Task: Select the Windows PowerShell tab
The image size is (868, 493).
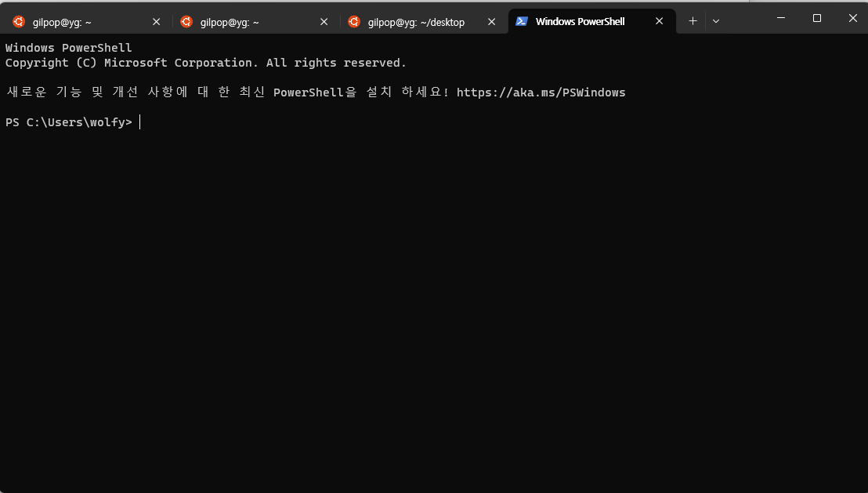Action: coord(591,22)
